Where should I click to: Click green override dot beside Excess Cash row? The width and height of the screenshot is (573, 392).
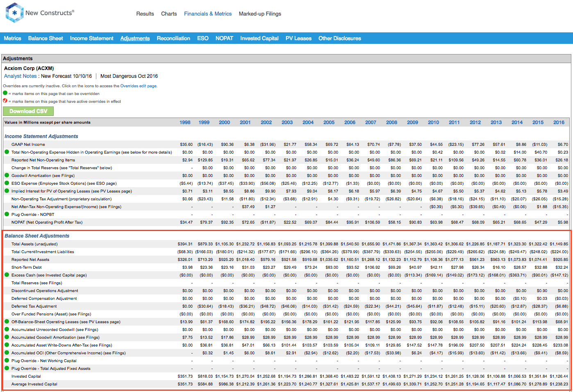coord(7,275)
